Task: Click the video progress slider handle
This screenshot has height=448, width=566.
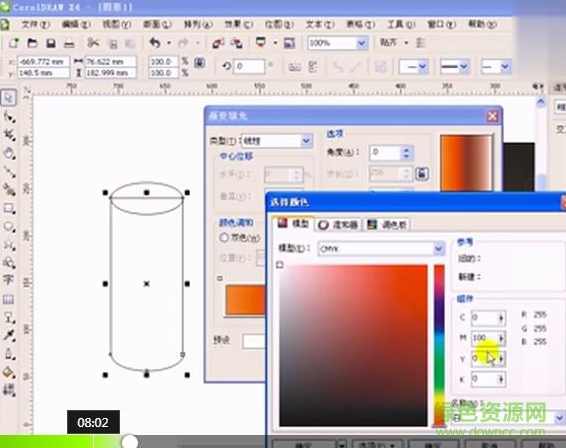Action: (129, 442)
